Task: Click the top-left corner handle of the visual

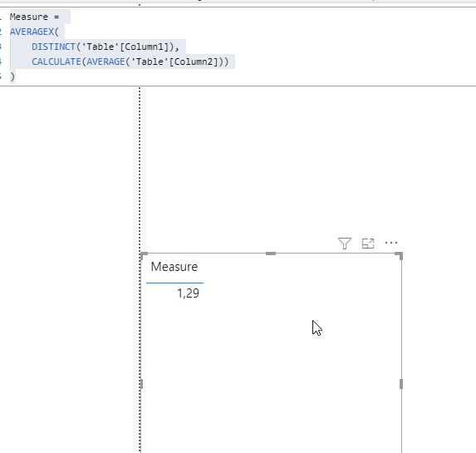Action: point(144,255)
